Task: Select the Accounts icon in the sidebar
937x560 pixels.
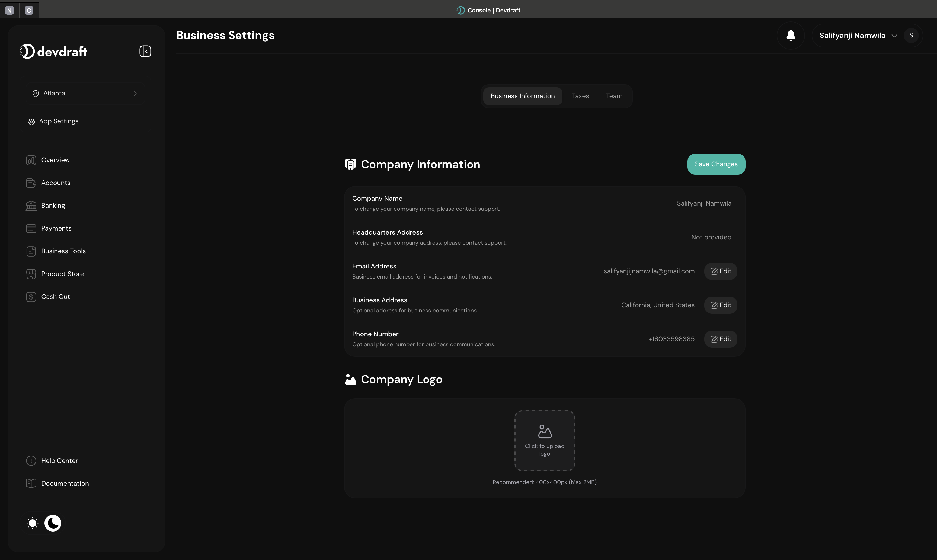Action: pos(31,183)
